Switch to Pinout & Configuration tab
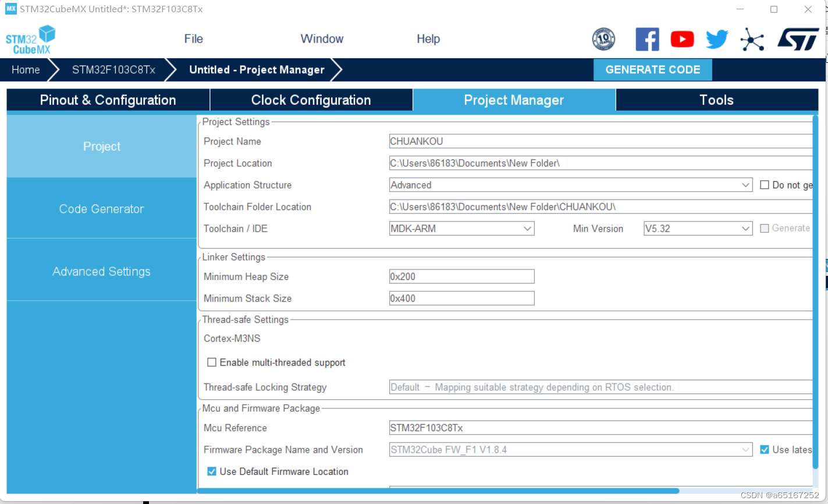 [x=108, y=100]
